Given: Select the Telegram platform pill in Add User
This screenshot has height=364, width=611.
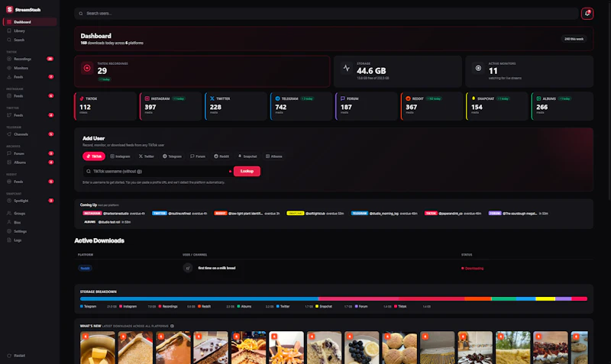Looking at the screenshot, I should [173, 156].
